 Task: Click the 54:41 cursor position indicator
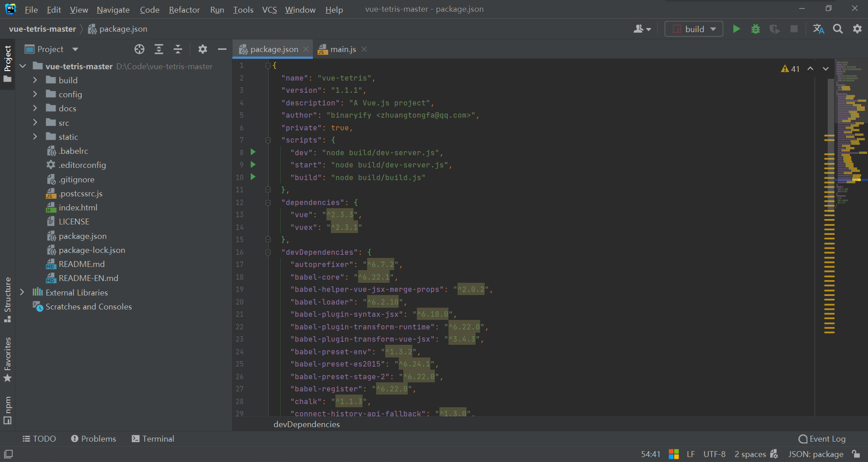pyautogui.click(x=651, y=454)
